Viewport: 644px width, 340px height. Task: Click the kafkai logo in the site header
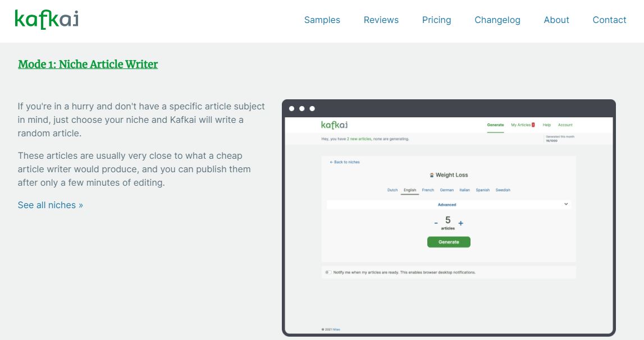47,19
